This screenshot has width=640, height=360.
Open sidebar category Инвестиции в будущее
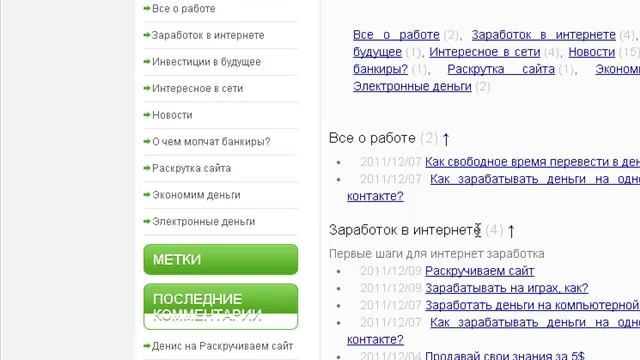coord(207,62)
